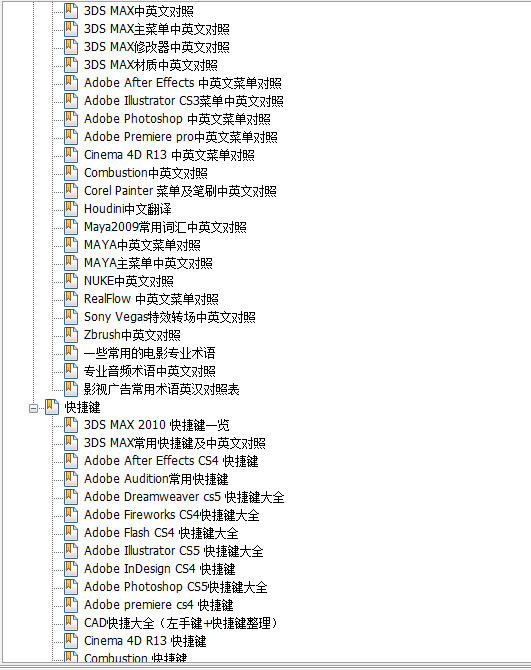The image size is (531, 670).
Task: Click bookmark icon next to 3DS MAX修改器中英文对照
Action: [x=71, y=47]
